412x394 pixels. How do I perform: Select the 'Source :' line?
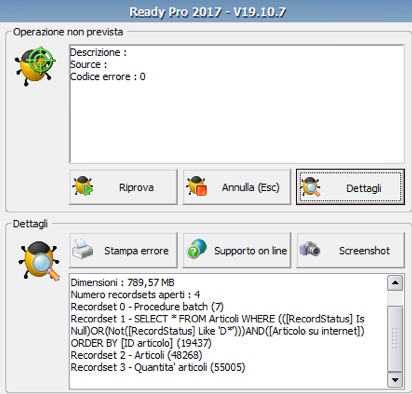(x=88, y=64)
